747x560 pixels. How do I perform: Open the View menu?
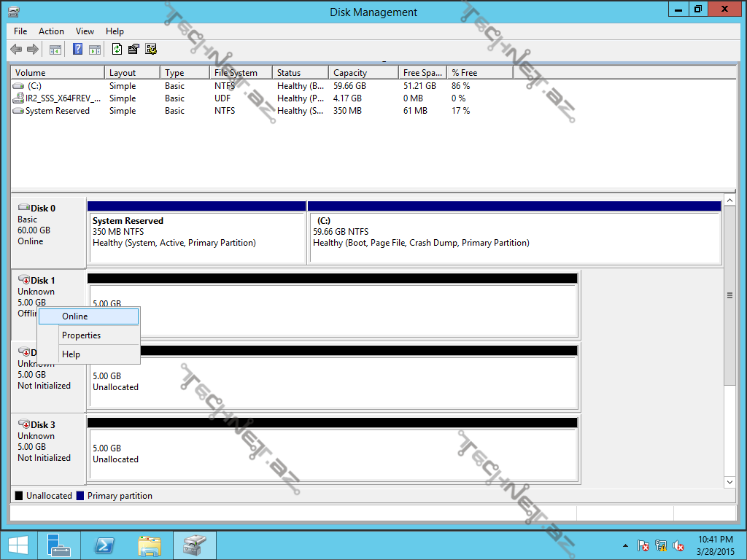pos(85,31)
